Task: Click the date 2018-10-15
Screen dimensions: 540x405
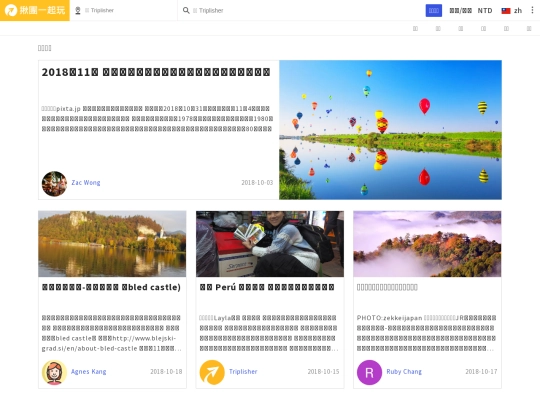Action: (323, 372)
